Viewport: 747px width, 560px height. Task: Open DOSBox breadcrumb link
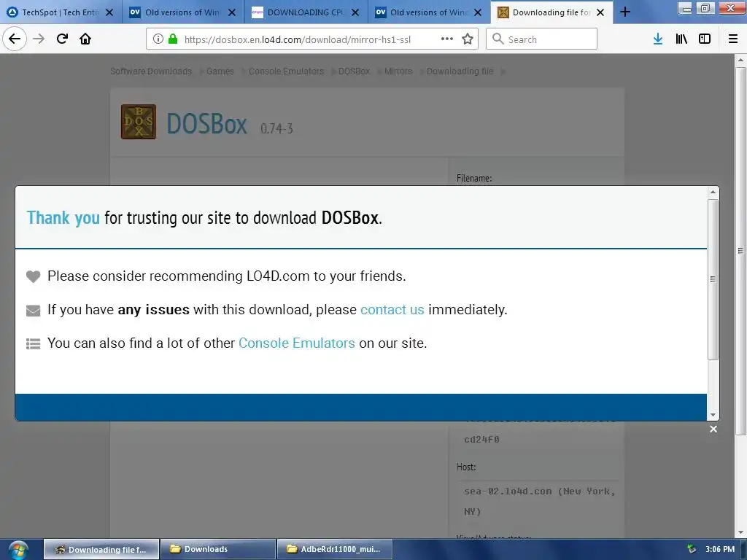(x=354, y=71)
